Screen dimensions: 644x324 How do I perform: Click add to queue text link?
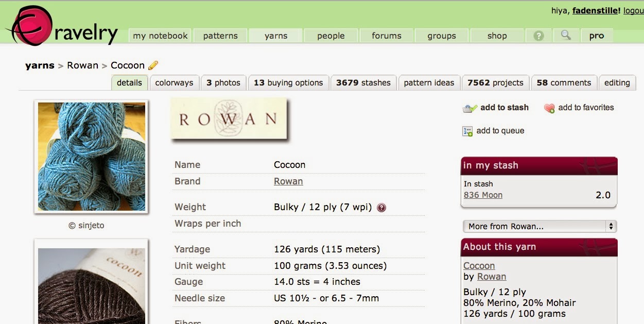(x=500, y=131)
